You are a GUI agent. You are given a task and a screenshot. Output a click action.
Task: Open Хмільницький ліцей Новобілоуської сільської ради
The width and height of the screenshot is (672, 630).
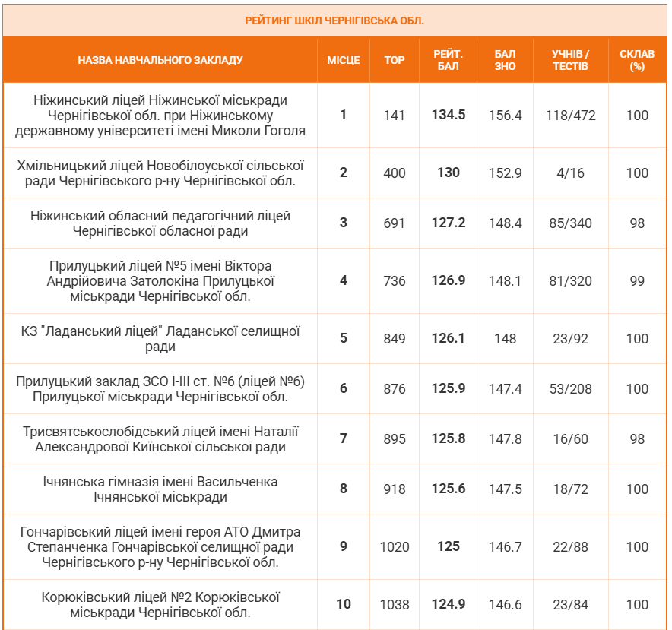click(x=160, y=173)
